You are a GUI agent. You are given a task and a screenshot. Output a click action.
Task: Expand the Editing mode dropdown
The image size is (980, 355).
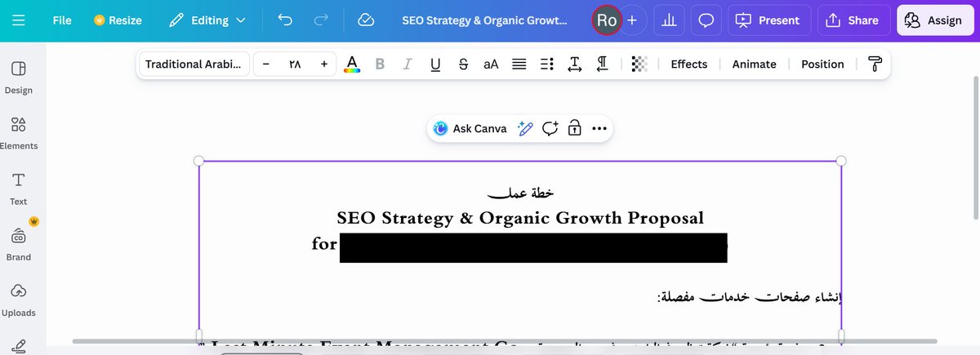tap(207, 20)
